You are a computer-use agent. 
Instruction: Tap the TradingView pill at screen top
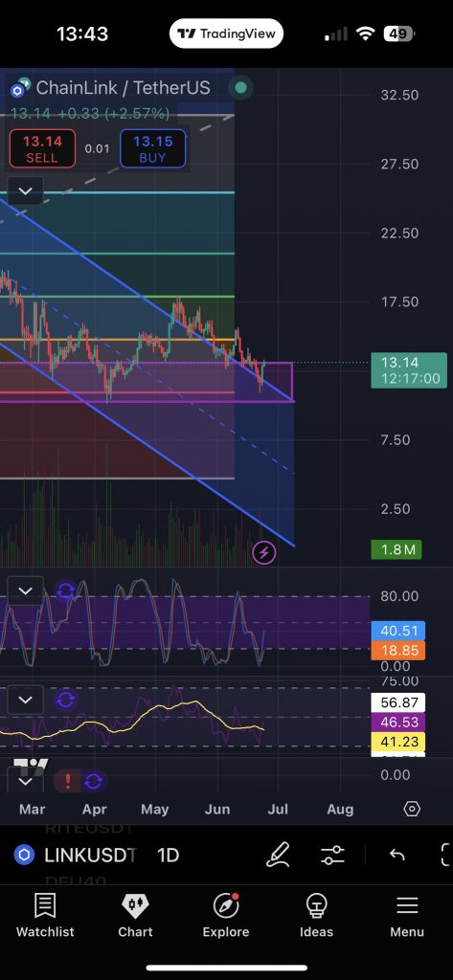click(226, 33)
